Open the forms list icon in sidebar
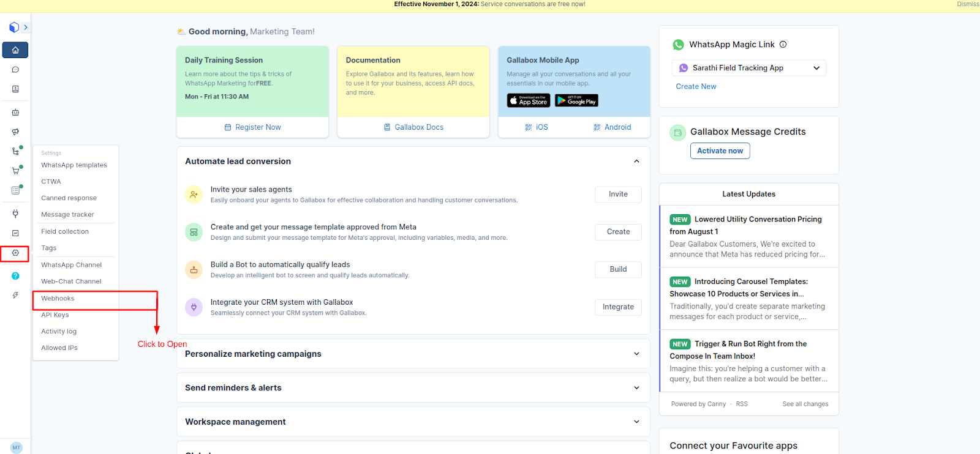 (15, 190)
